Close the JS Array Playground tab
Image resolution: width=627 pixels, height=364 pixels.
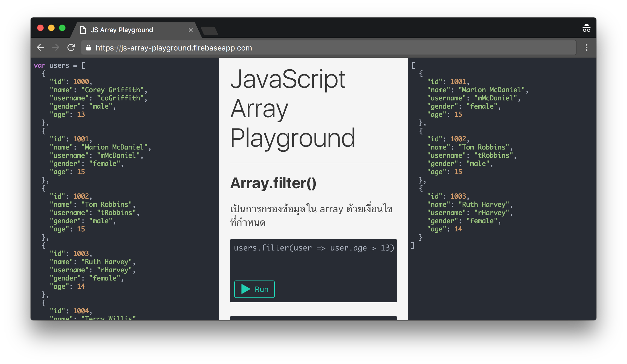coord(191,30)
